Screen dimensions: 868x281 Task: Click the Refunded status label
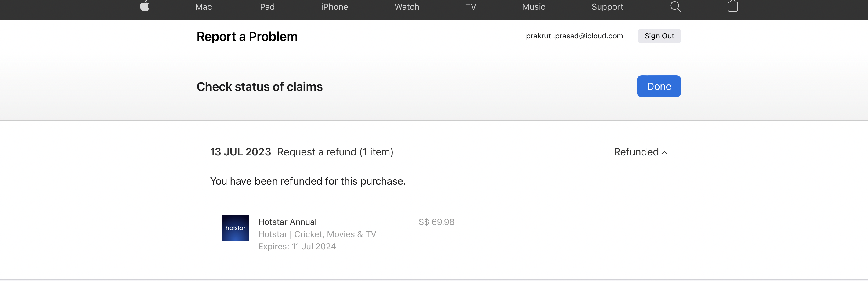point(636,152)
